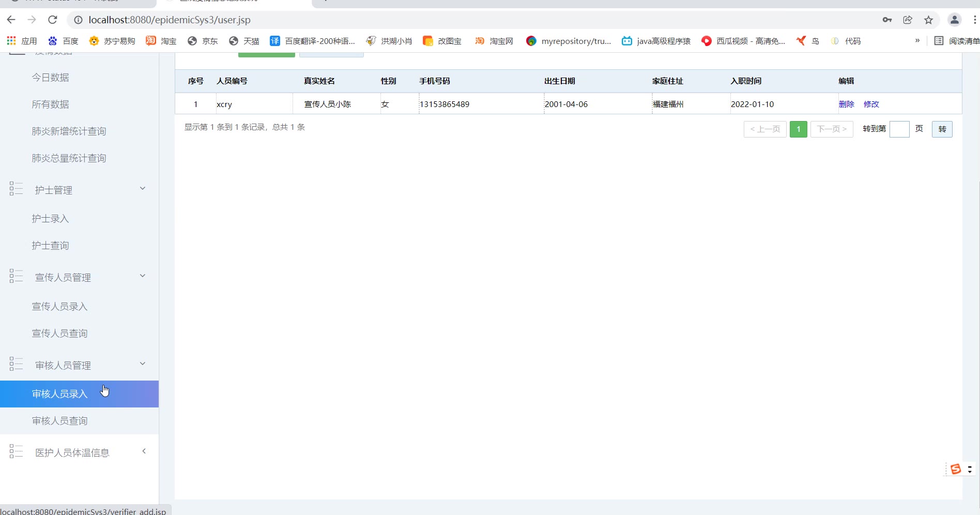980x515 pixels.
Task: Open 今日数据 in the sidebar
Action: 50,77
